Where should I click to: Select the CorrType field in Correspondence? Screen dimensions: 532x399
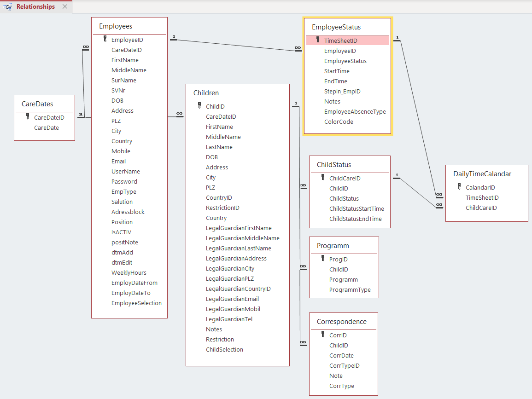click(x=342, y=386)
